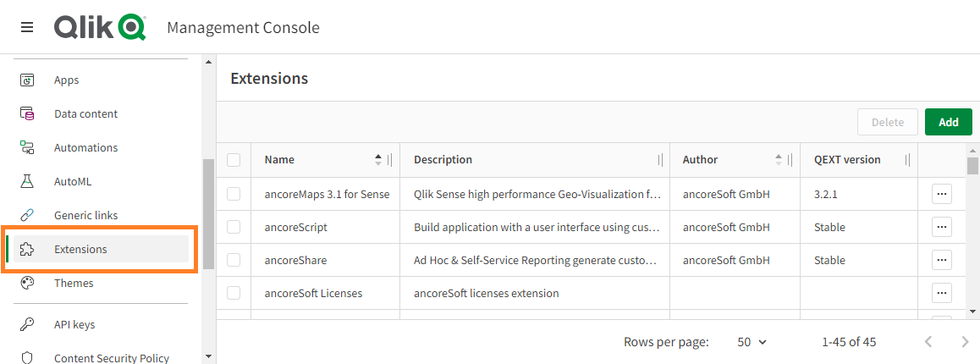Viewport: 980px width, 364px height.
Task: Go to previous page arrow
Action: 928,342
